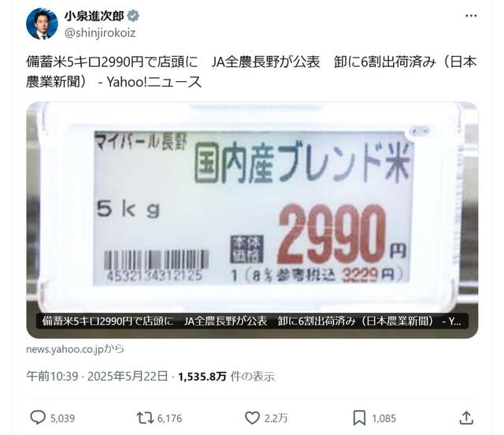Viewport: 504px width, 435px height.
Task: Open the reply comment bubble icon
Action: [38, 418]
